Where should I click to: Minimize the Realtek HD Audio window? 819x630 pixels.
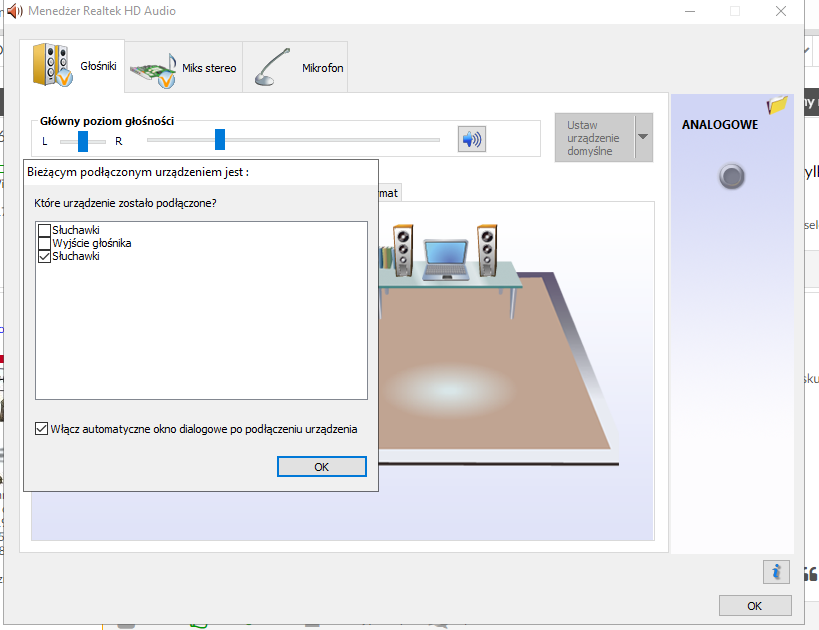[x=690, y=11]
